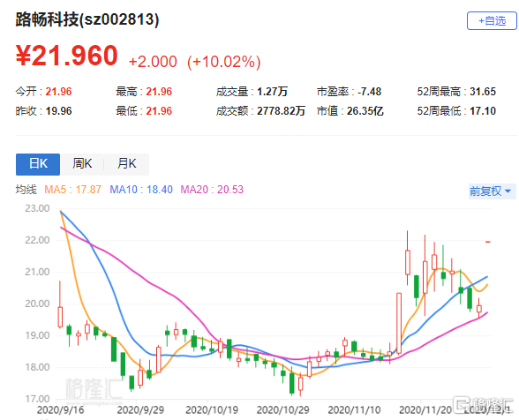Image resolution: width=519 pixels, height=420 pixels.
Task: Click the price change +2.000
Action: coord(153,62)
